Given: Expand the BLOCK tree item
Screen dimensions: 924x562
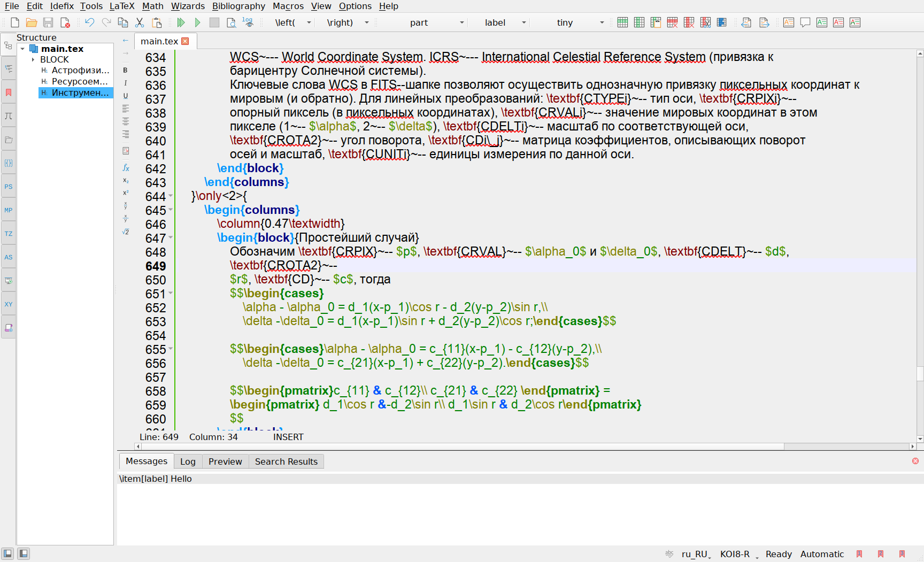Looking at the screenshot, I should coord(33,59).
